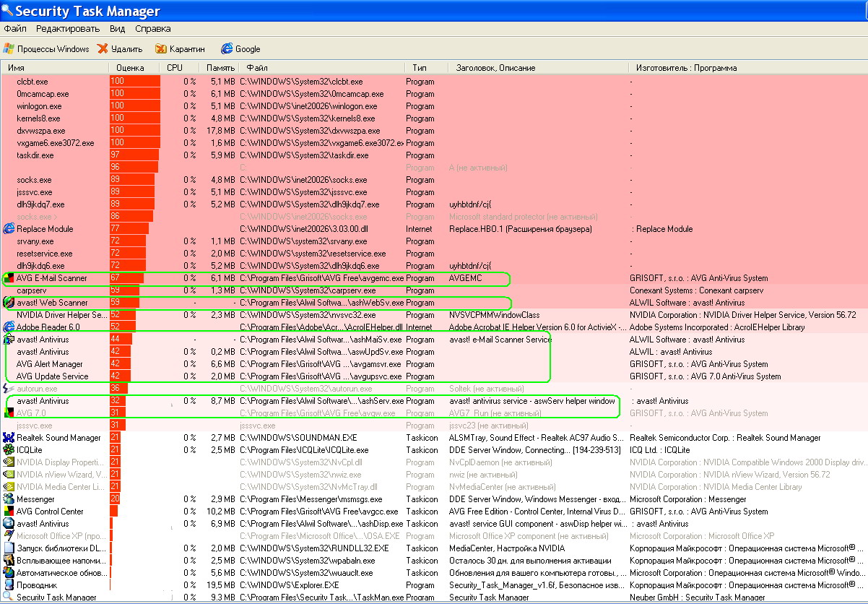Click the NVIDIA nView Wizard icon
Screen dimensions: 868x604
coord(9,475)
